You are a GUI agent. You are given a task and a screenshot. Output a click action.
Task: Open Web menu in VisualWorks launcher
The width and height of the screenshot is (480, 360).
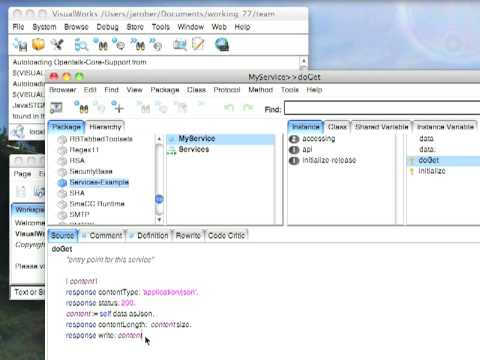point(219,27)
